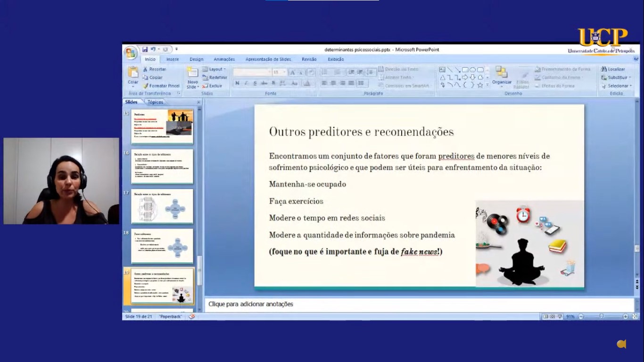644x362 pixels.
Task: Open font color picker
Action: click(x=307, y=83)
